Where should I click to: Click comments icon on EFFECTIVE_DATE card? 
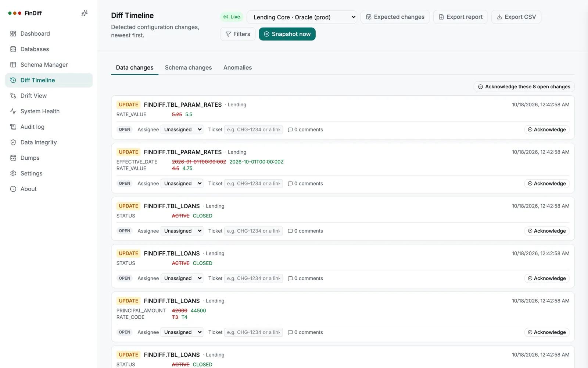click(290, 184)
